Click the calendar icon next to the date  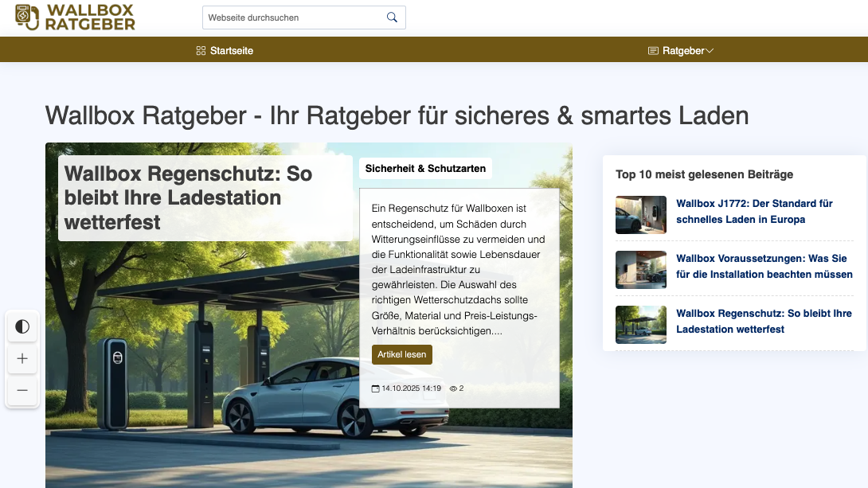[376, 388]
